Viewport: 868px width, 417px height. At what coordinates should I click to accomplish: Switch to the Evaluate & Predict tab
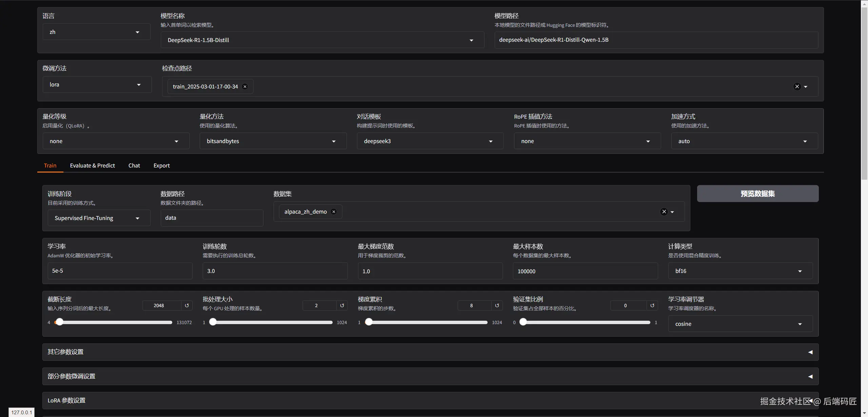point(92,165)
